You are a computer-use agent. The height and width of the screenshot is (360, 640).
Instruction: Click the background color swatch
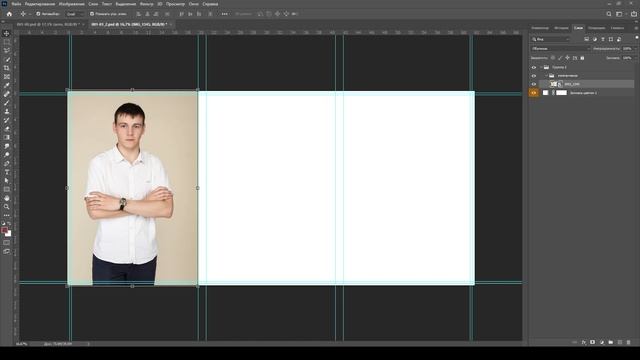pyautogui.click(x=9, y=234)
